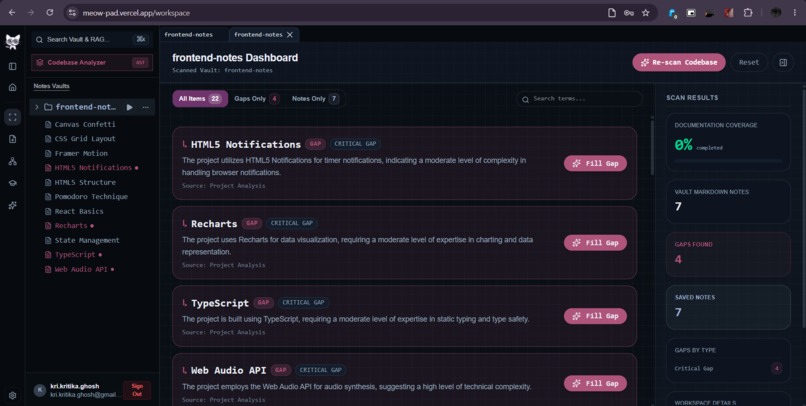Click the MeowPad cat logo

coord(13,42)
